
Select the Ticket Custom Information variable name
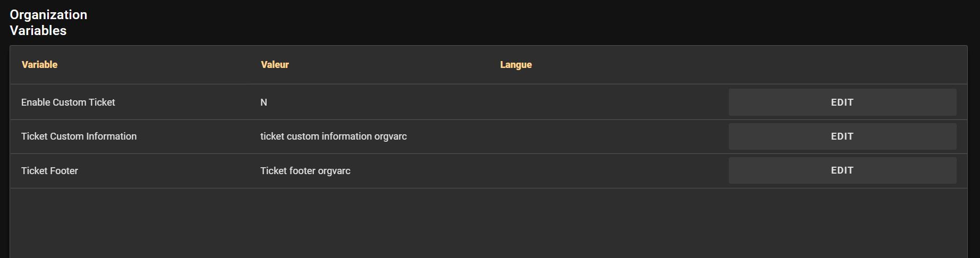pyautogui.click(x=79, y=136)
